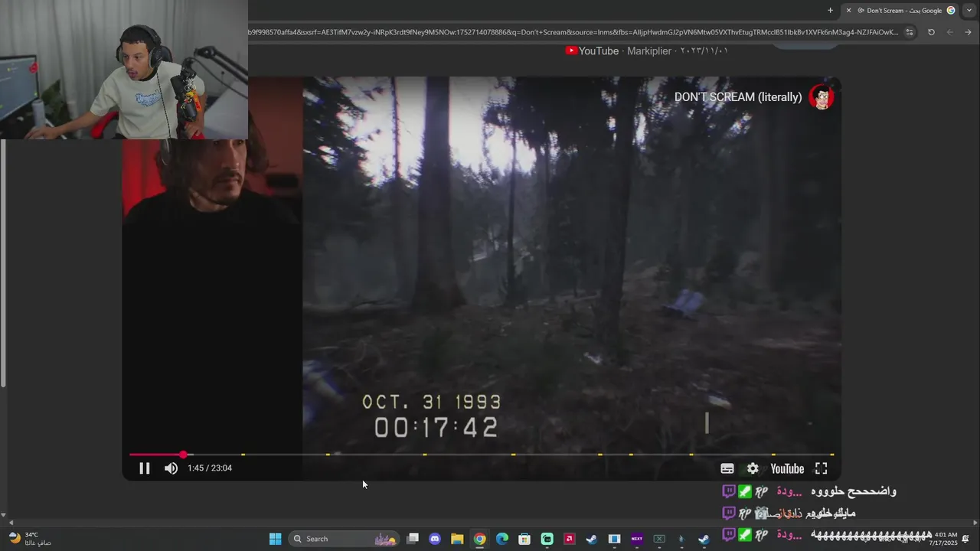Open Microsoft Edge from the taskbar
This screenshot has width=980, height=551.
coord(502,539)
